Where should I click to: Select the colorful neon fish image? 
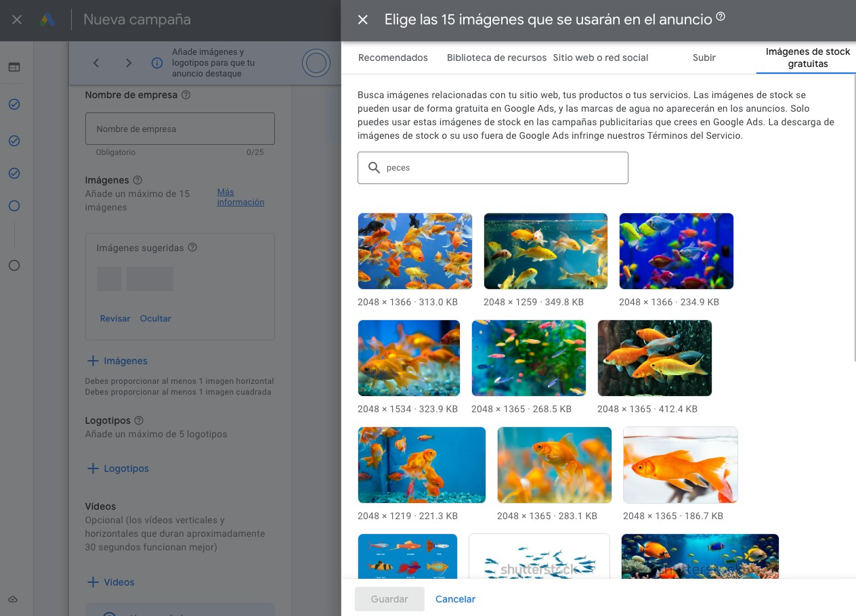coord(676,251)
